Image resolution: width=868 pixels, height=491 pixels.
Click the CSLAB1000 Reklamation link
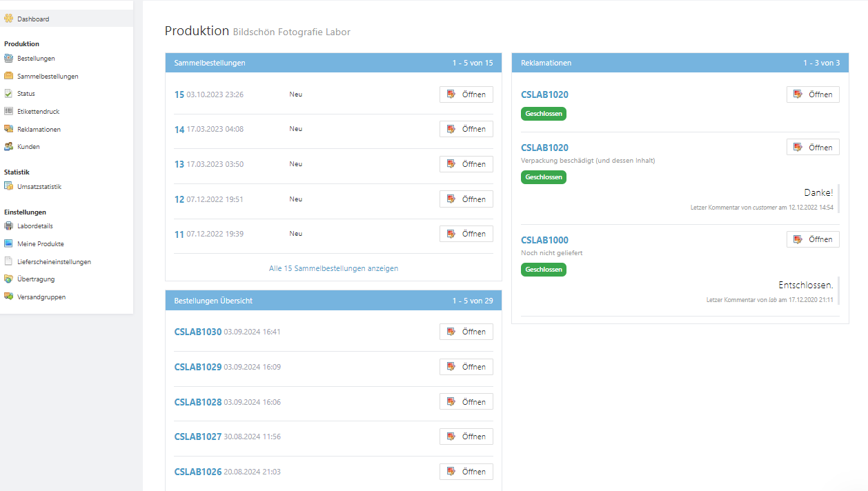pyautogui.click(x=544, y=240)
